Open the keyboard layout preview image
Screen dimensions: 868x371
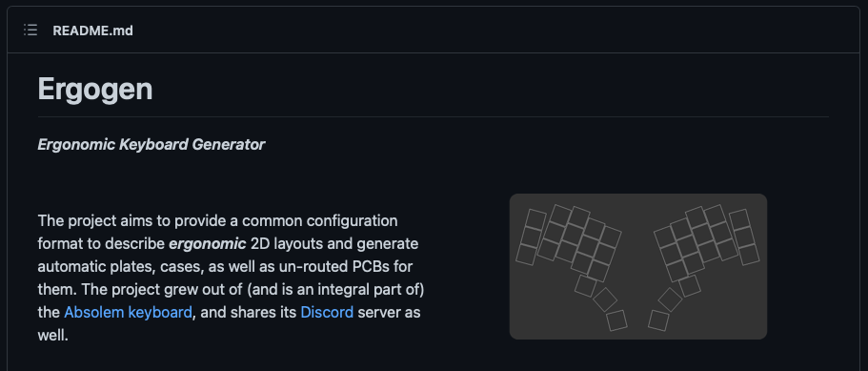(637, 266)
